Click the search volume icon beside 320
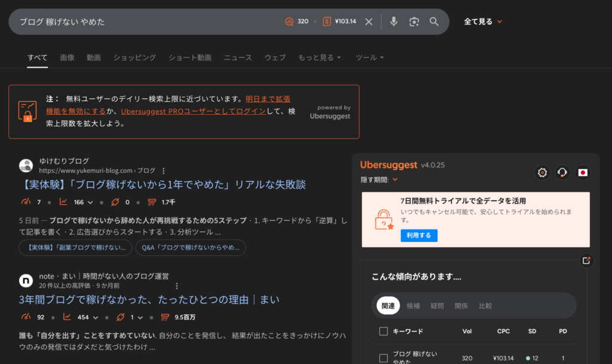The height and width of the screenshot is (364, 612). 289,22
